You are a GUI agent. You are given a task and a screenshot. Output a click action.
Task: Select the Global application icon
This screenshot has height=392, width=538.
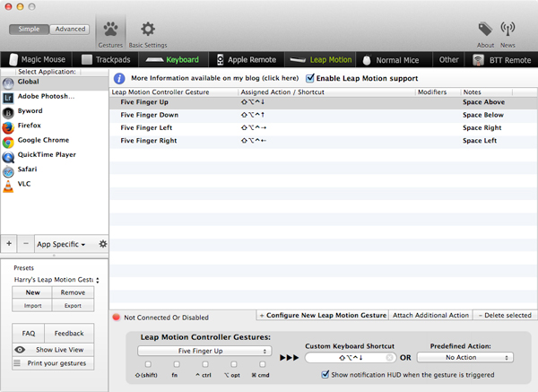(x=8, y=83)
